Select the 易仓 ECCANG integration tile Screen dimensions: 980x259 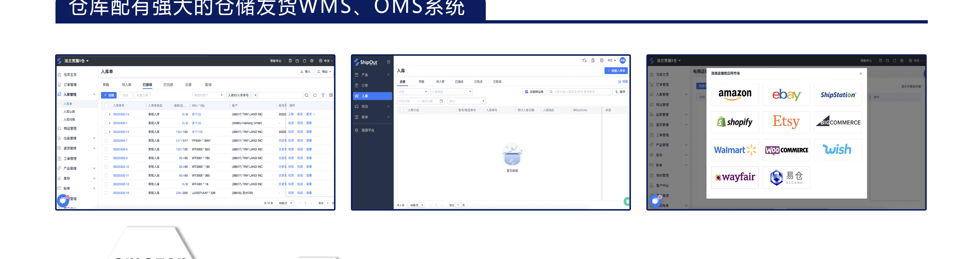click(x=786, y=177)
